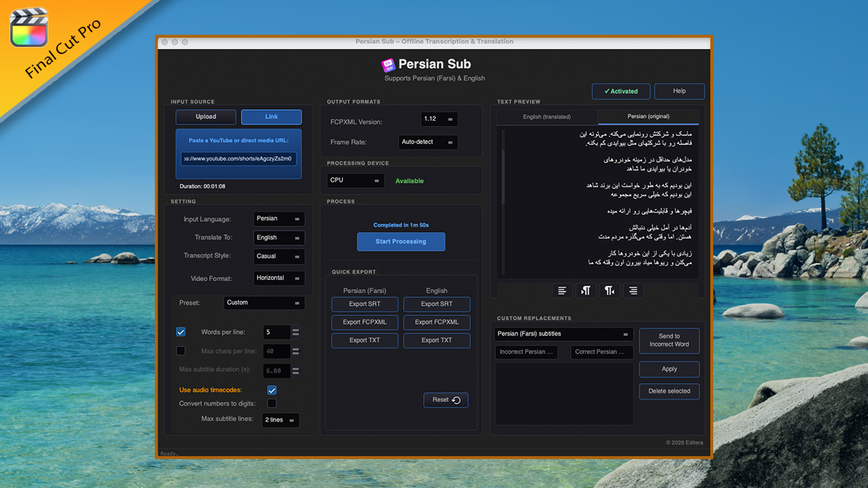
Task: Click the Final Cut Pro clapperboard icon
Action: [29, 27]
